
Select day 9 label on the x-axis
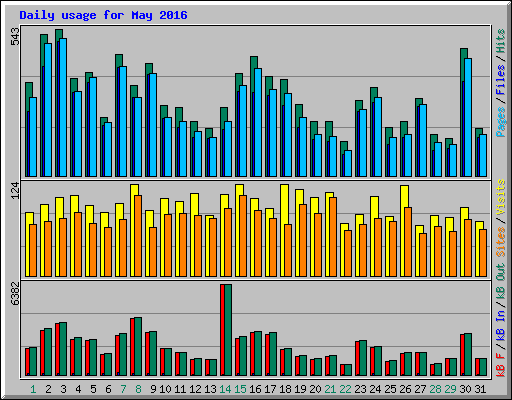(153, 389)
